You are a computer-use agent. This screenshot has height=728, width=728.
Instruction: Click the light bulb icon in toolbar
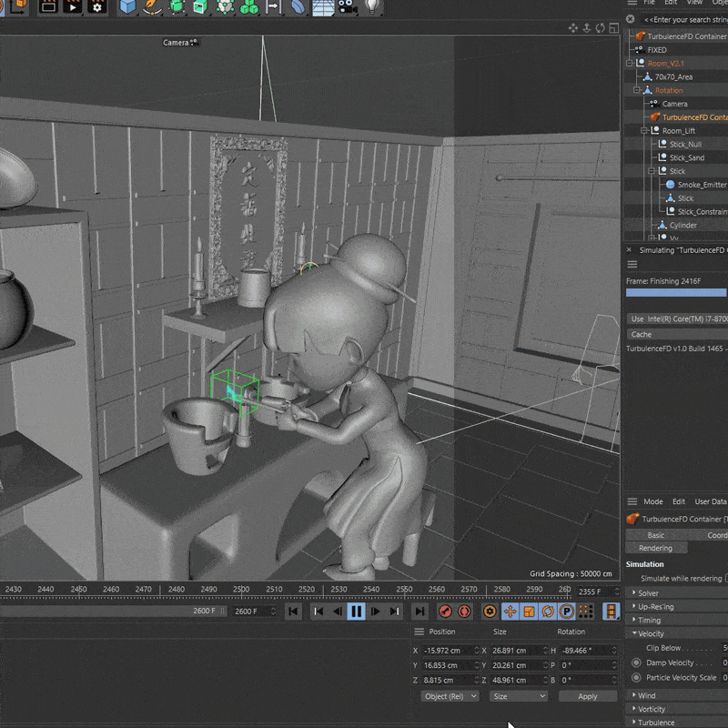[x=371, y=7]
